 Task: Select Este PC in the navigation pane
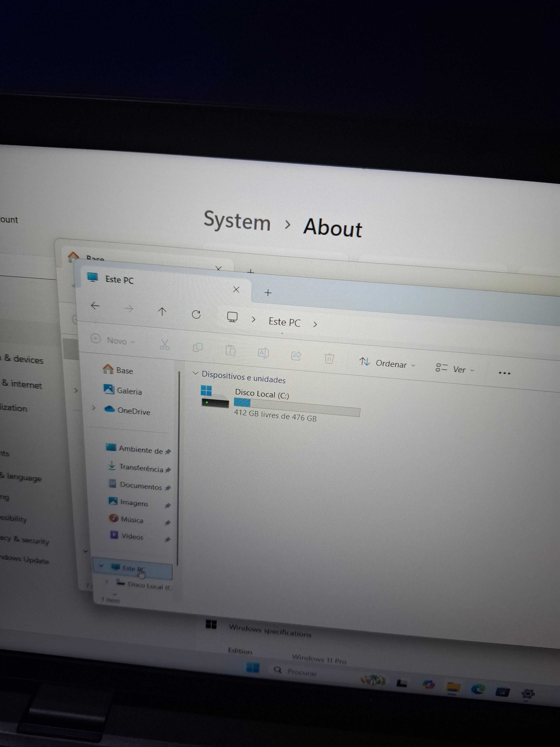pyautogui.click(x=132, y=568)
